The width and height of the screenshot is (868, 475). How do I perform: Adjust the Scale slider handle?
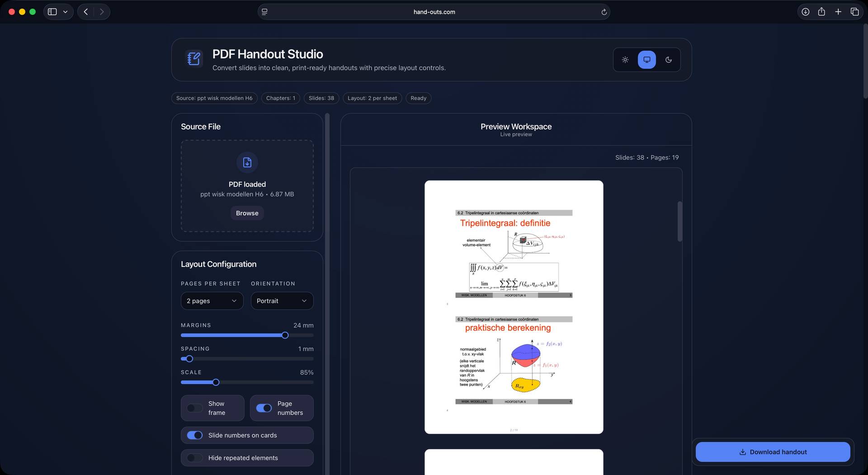(x=216, y=382)
